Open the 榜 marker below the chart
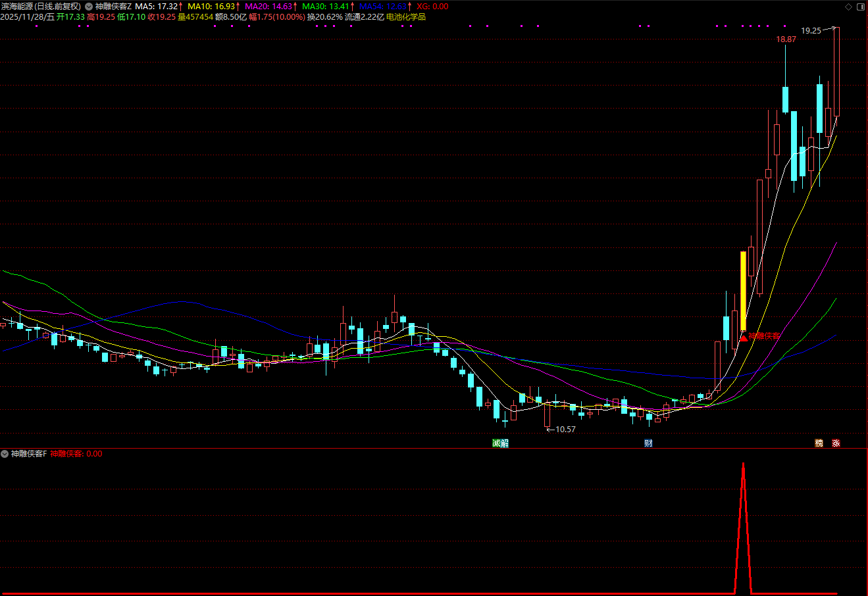This screenshot has height=596, width=868. 819,443
